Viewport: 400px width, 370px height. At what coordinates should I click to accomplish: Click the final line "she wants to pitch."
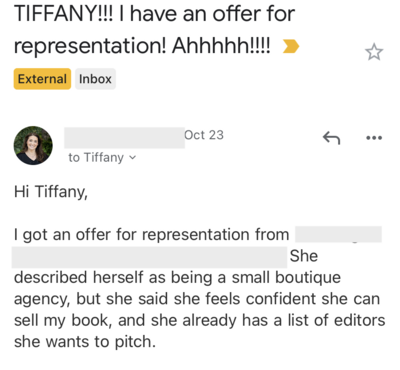point(85,342)
